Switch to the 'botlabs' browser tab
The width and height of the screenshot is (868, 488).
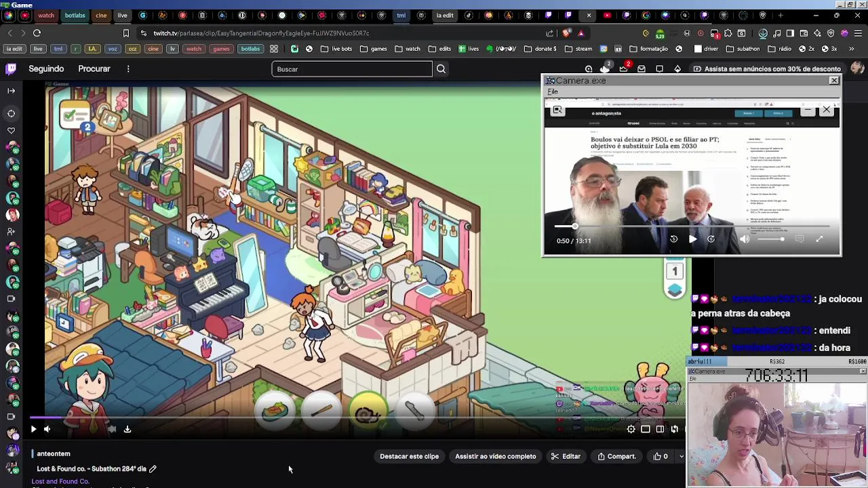tap(75, 15)
